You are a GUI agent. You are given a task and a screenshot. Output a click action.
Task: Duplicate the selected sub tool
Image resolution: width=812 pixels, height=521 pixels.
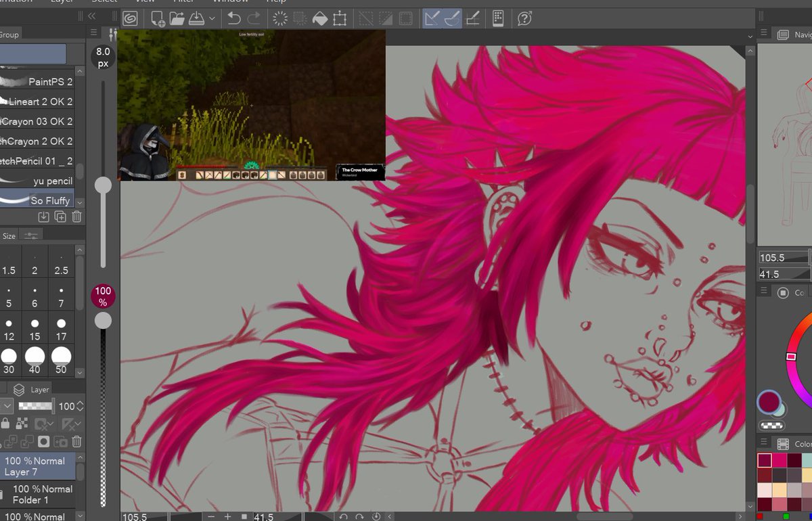(60, 217)
